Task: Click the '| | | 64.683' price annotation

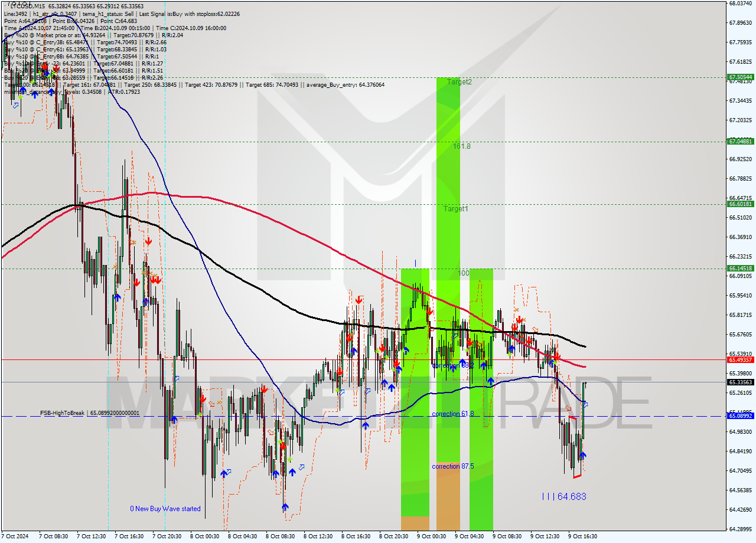Action: coord(564,496)
